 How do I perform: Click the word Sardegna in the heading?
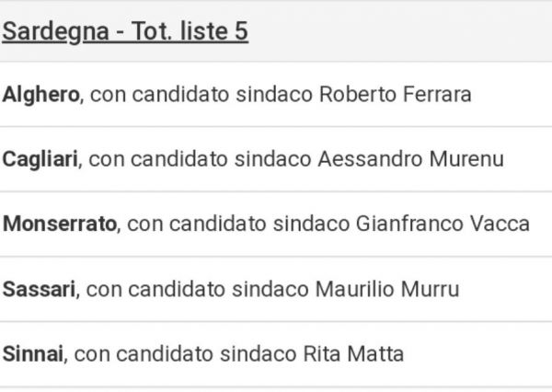[x=55, y=32]
